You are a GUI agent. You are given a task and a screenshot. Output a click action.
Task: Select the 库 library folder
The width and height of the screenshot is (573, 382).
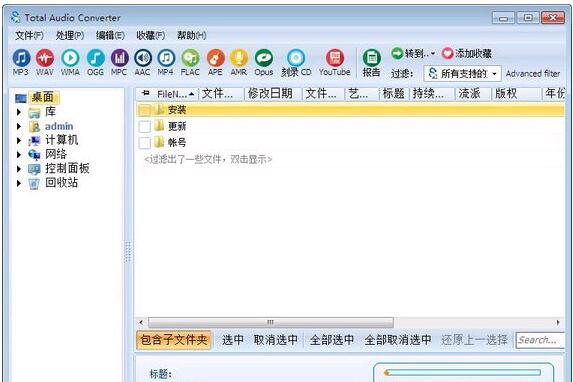coord(50,111)
